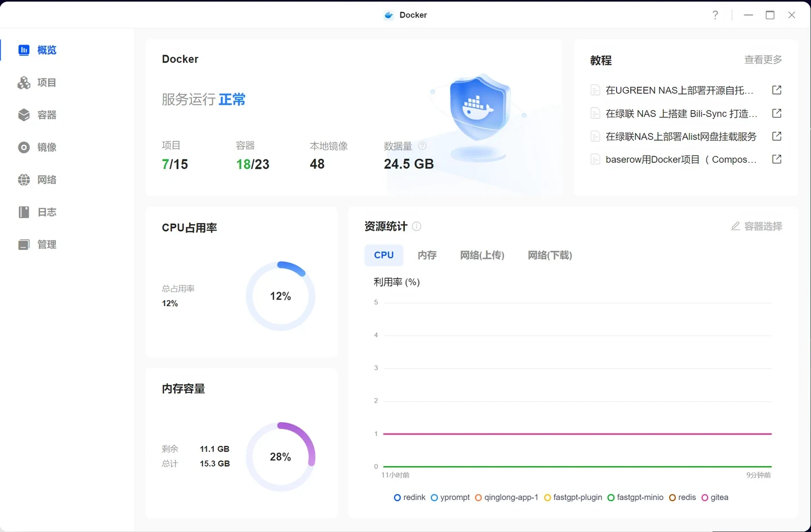Toggle gitea series in chart legend
811x532 pixels.
(715, 498)
